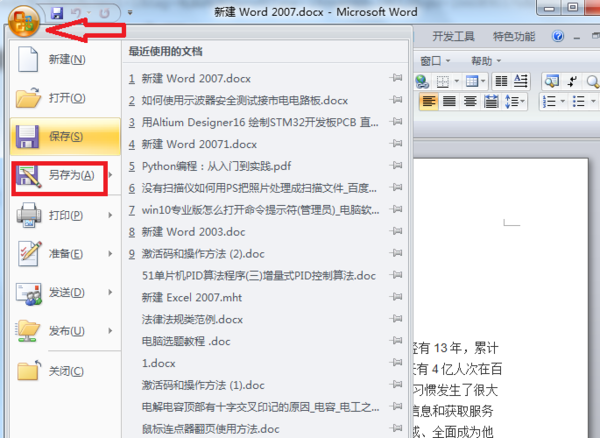This screenshot has height=438, width=600.
Task: Expand the 另存为(A) submenu arrow
Action: click(x=110, y=175)
